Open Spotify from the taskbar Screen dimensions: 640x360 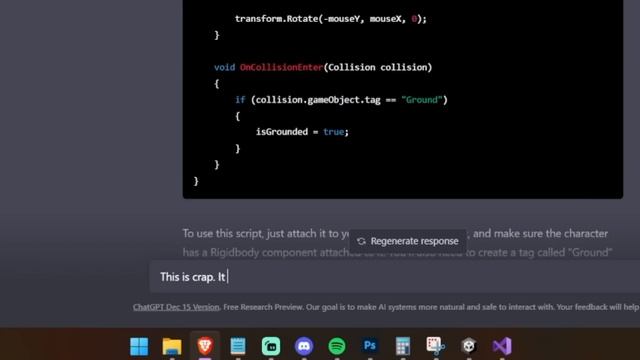[337, 346]
